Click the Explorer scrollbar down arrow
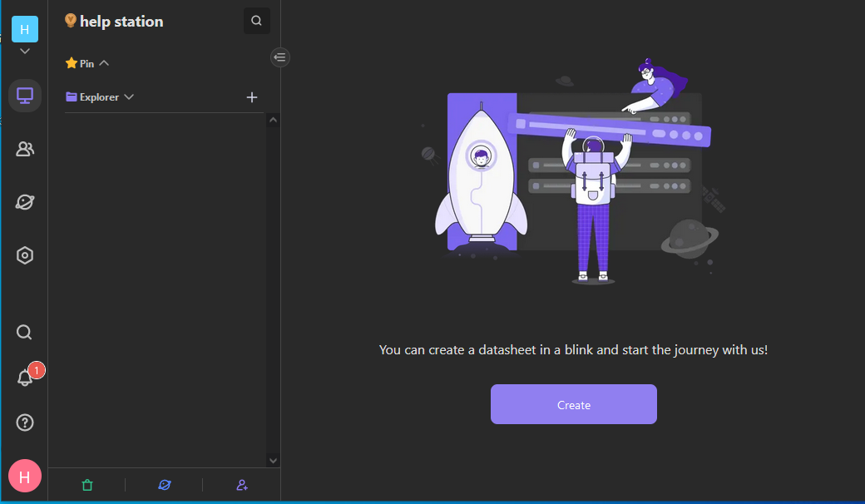865x504 pixels. pos(273,459)
